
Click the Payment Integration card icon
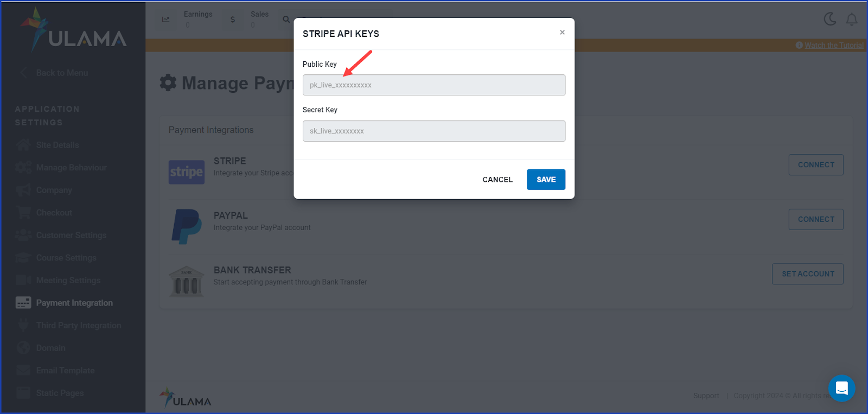23,303
